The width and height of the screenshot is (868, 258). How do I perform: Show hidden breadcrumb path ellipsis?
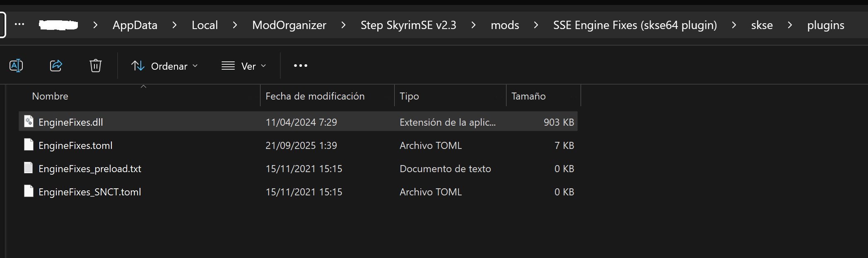tap(19, 24)
